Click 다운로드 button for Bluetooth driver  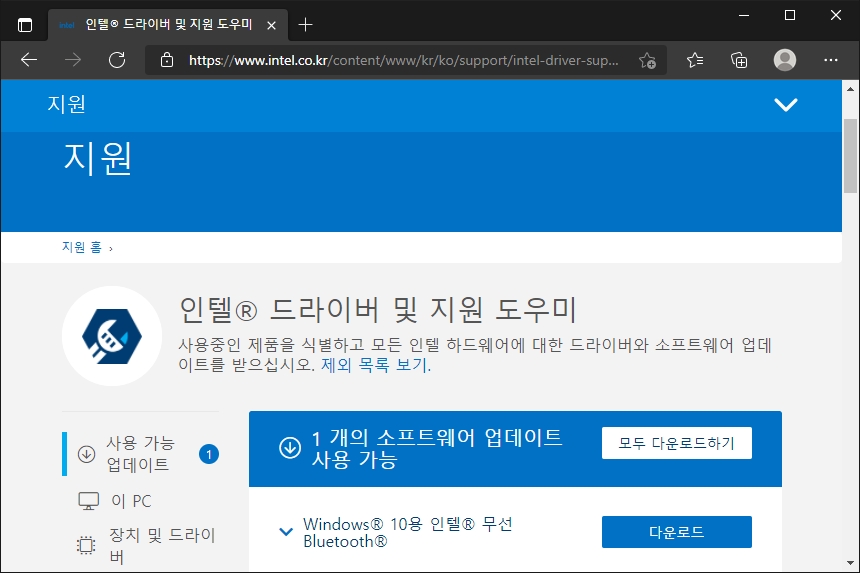click(677, 532)
